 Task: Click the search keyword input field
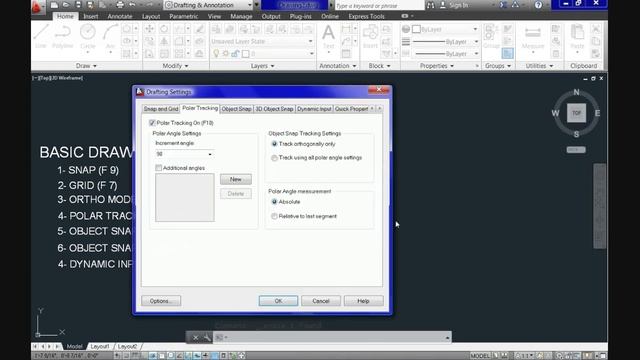[379, 5]
